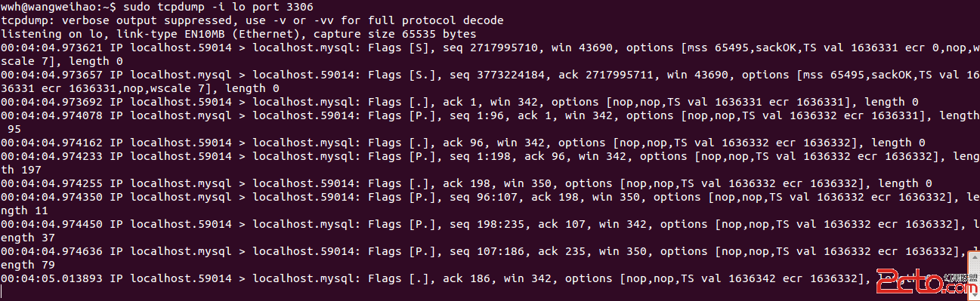Click the Flags [S] text in the first packet
Viewport: 980px width, 301px height.
pyautogui.click(x=398, y=48)
